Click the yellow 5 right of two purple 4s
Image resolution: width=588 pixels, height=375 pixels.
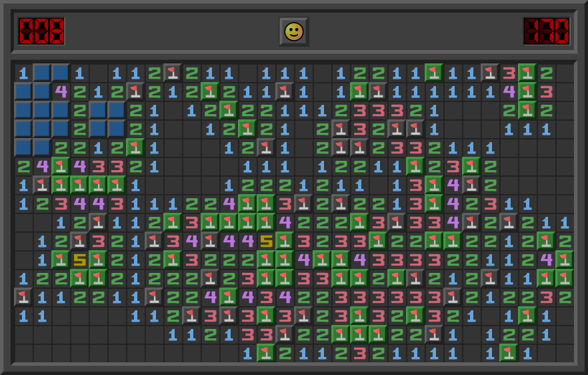(x=266, y=241)
